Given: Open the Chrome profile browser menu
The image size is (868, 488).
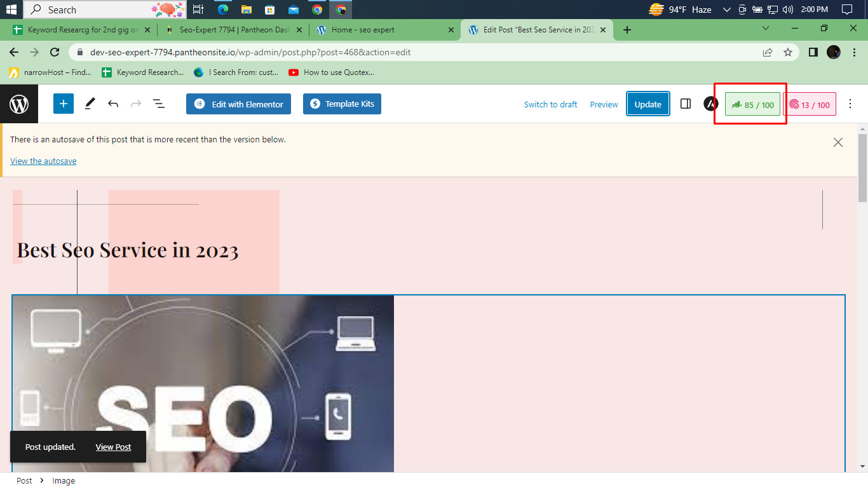Looking at the screenshot, I should tap(833, 52).
